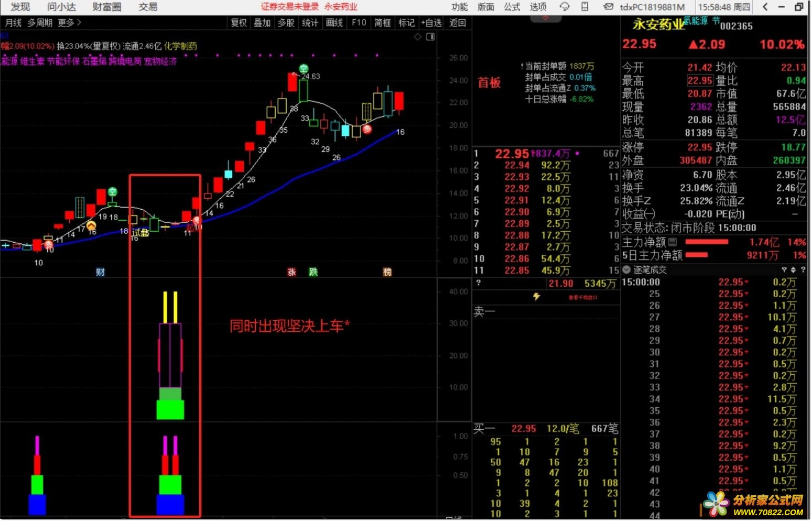Add stock via +自选 button

click(431, 23)
